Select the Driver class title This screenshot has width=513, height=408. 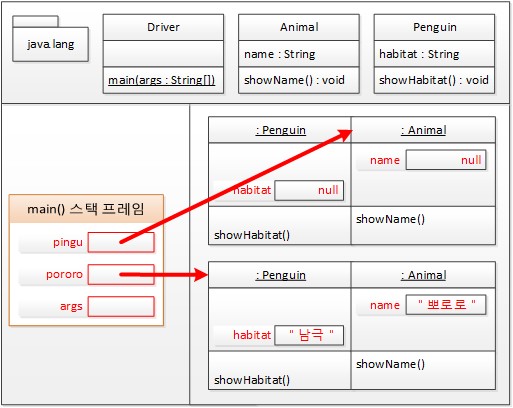click(x=163, y=27)
